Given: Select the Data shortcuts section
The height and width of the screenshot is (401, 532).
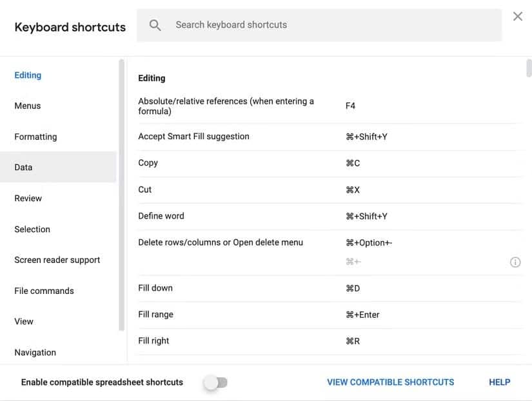Looking at the screenshot, I should (x=23, y=166).
